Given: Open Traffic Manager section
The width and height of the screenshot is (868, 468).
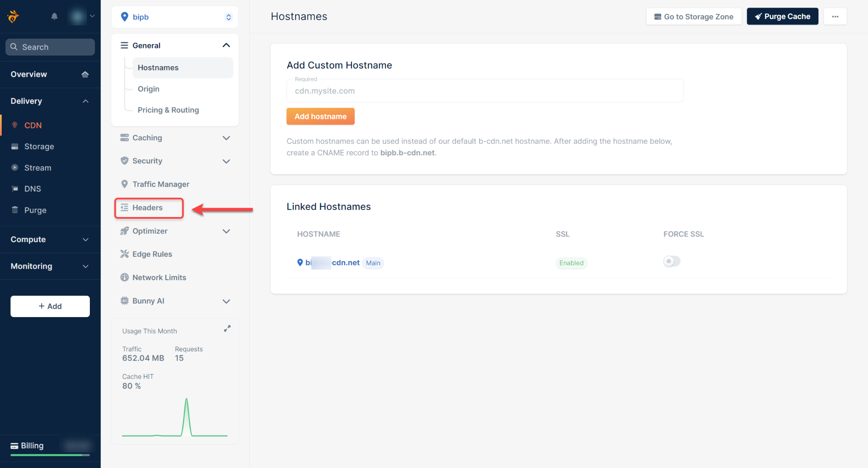Looking at the screenshot, I should pyautogui.click(x=161, y=184).
